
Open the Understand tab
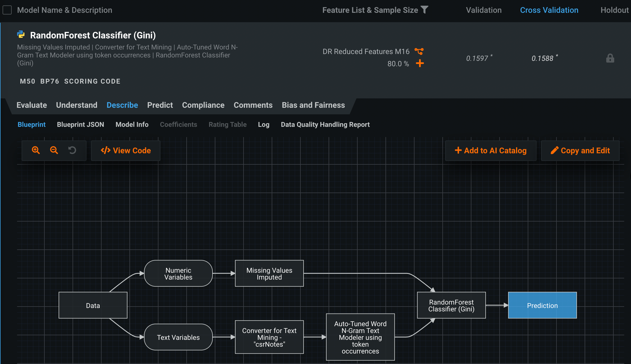77,105
